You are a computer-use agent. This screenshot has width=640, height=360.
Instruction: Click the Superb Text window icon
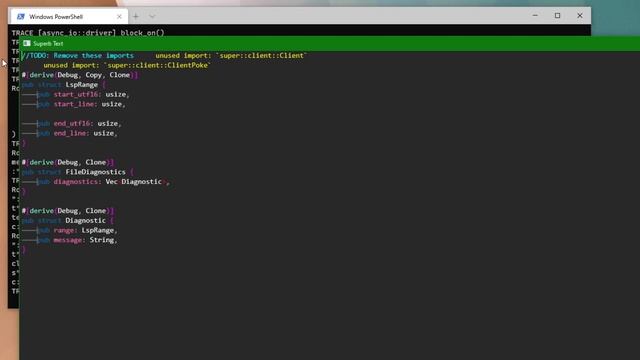(x=27, y=43)
